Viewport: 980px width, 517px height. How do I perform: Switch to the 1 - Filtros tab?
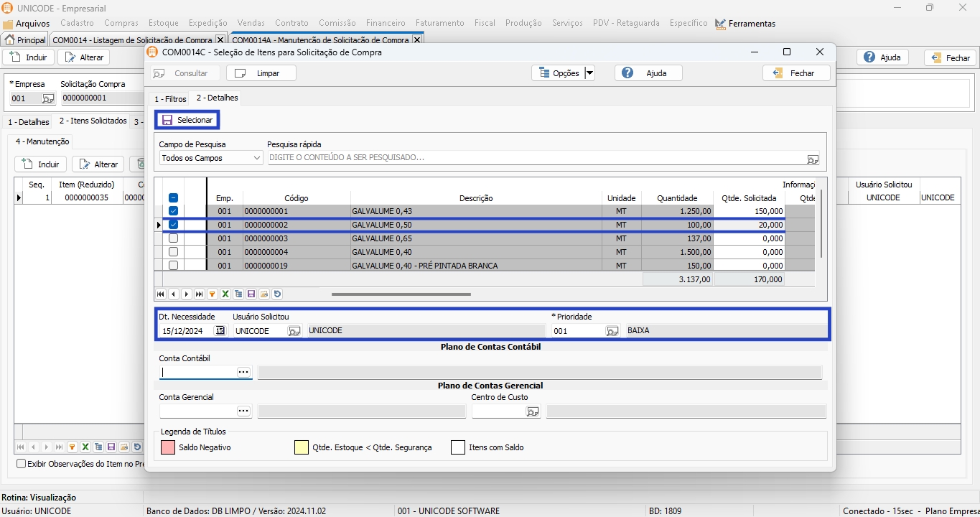[x=170, y=98]
